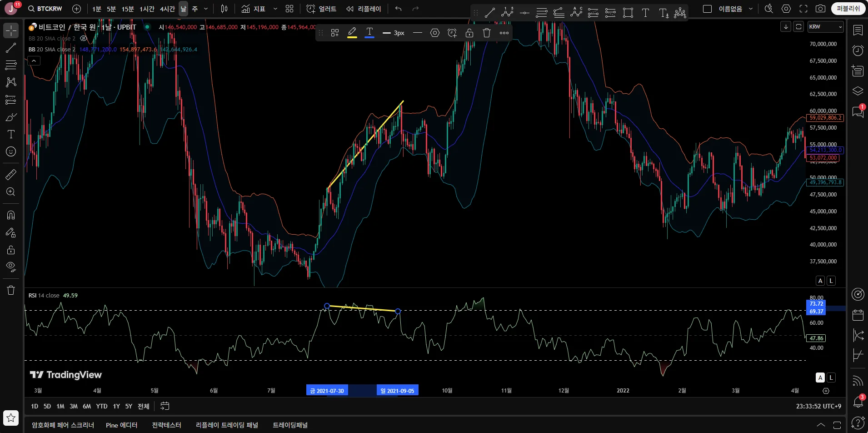
Task: Toggle auto scale A on price axis
Action: point(820,281)
